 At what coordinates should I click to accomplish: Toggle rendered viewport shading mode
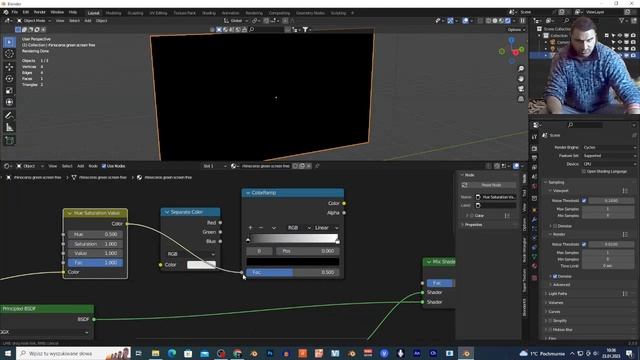tap(508, 20)
